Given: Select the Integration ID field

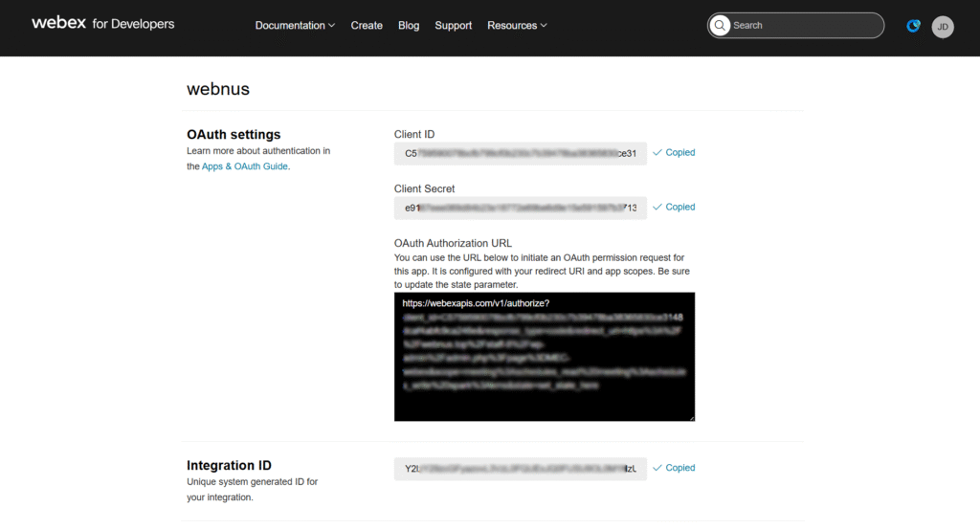Looking at the screenshot, I should pos(520,469).
